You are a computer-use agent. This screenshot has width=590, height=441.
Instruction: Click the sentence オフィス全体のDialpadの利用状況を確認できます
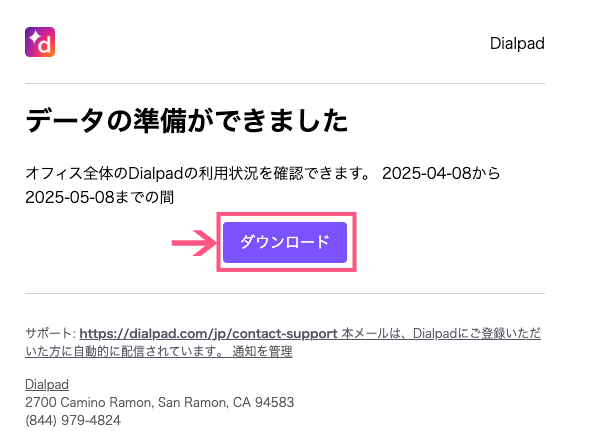click(198, 173)
